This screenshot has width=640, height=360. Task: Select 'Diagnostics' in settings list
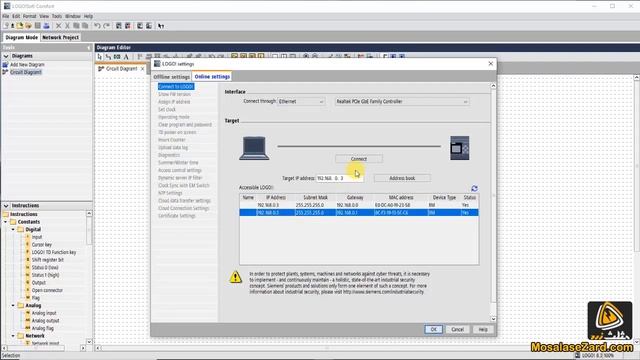coord(169,155)
